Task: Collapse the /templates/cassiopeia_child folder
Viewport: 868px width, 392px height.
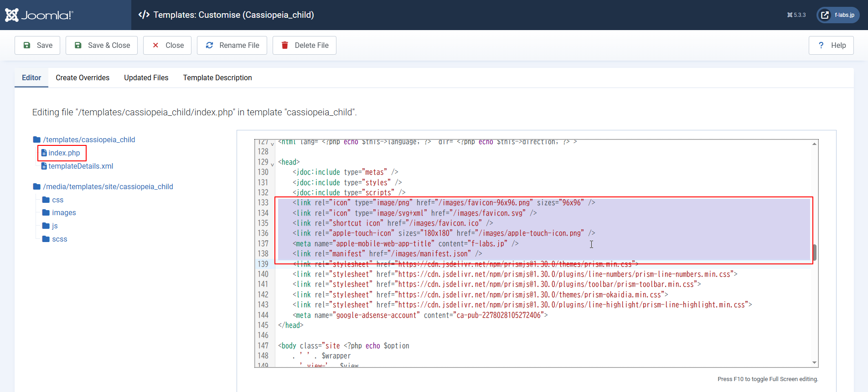Action: click(37, 139)
